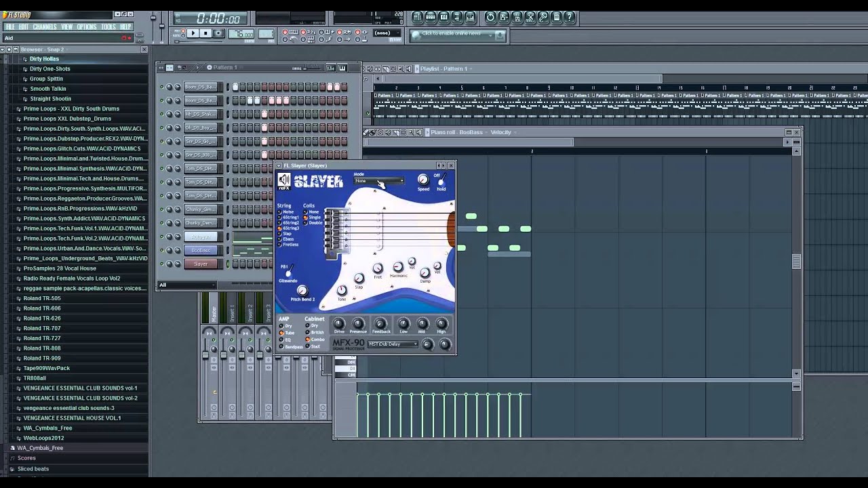Select the Bandpass AMP option
This screenshot has height=488, width=868.
pos(292,347)
